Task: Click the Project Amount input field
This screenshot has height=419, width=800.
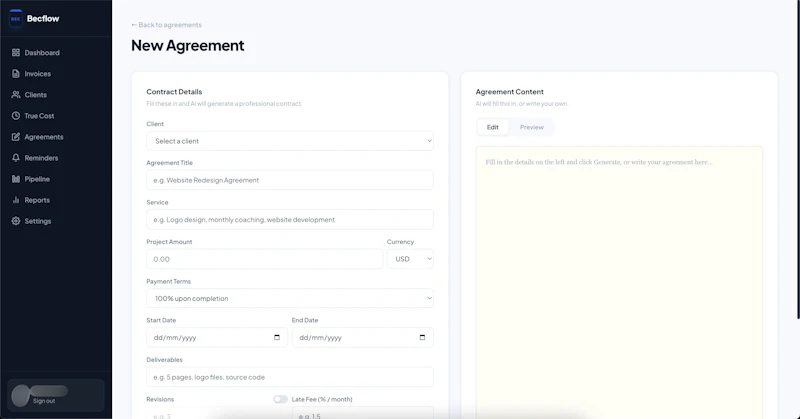Action: point(264,259)
